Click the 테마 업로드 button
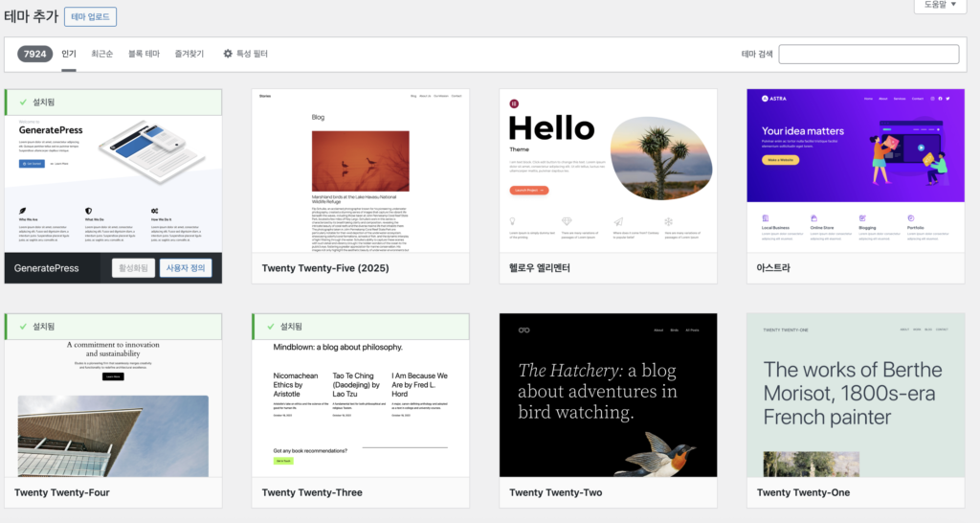The height and width of the screenshot is (523, 980). (90, 17)
